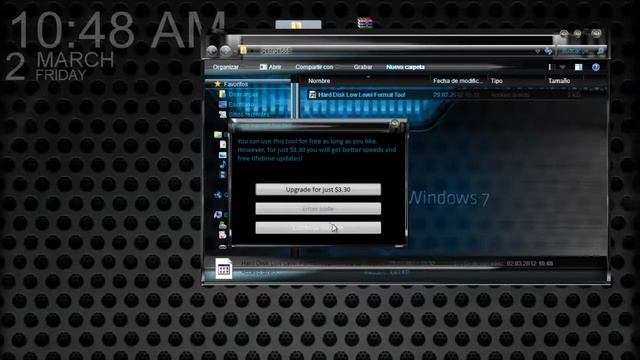640x360 pixels.
Task: Click the Forward arrow in Explorer
Action: point(225,51)
